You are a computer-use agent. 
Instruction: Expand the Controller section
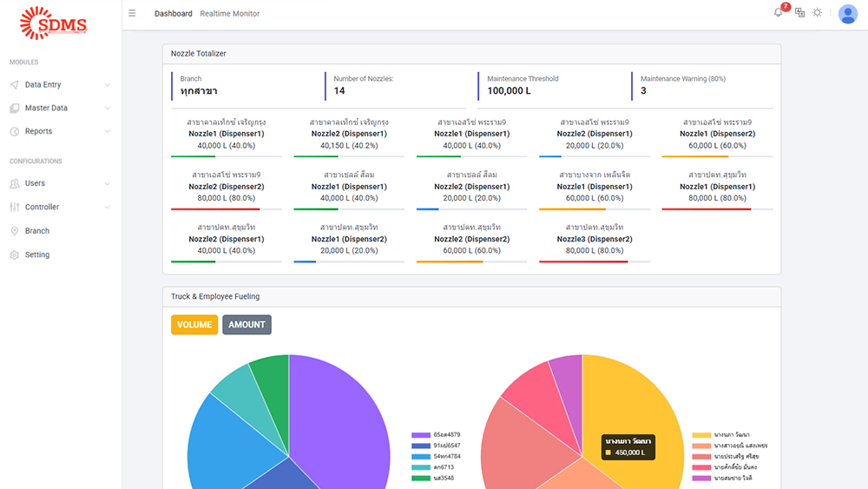tap(59, 208)
